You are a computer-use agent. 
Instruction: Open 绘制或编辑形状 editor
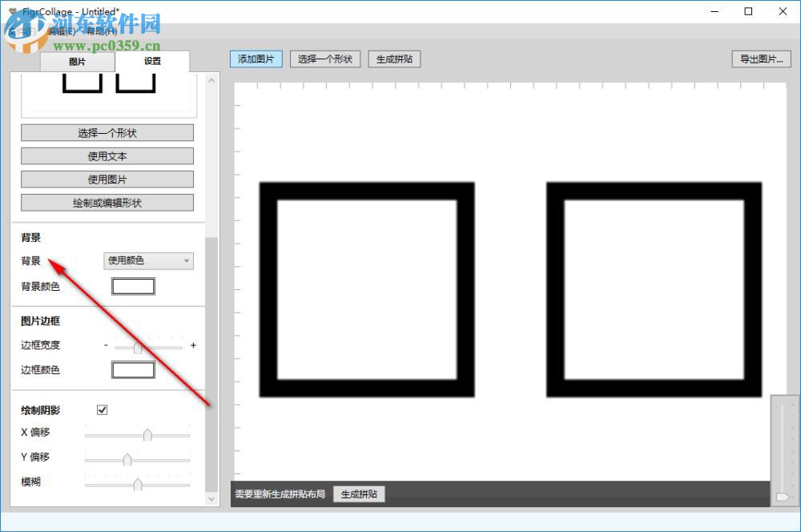107,202
